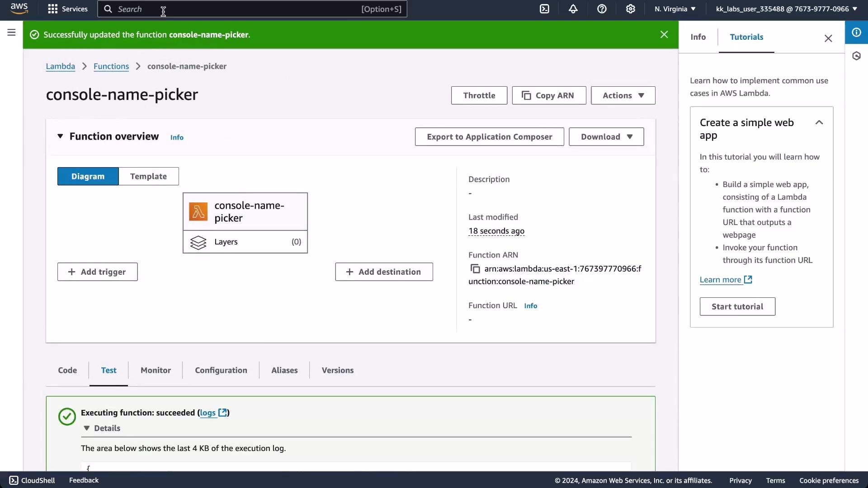Open the logs external link icon
The width and height of the screenshot is (868, 488).
click(222, 413)
